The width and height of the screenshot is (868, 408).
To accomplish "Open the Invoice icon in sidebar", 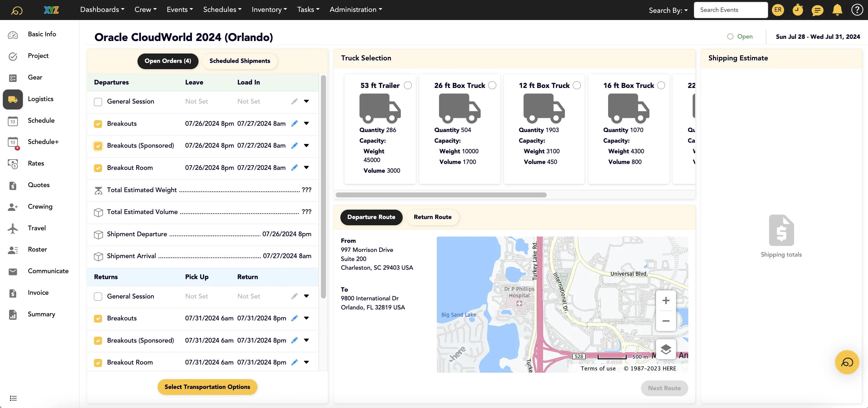I will (13, 293).
